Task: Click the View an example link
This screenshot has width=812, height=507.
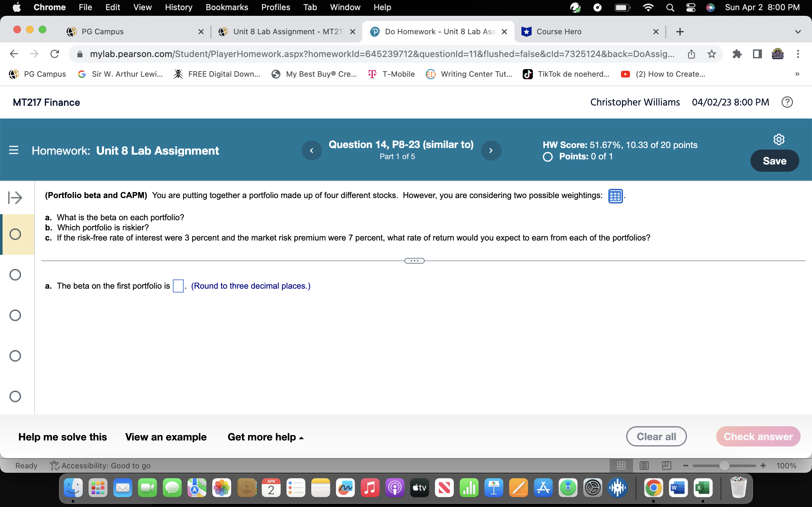Action: pos(166,436)
